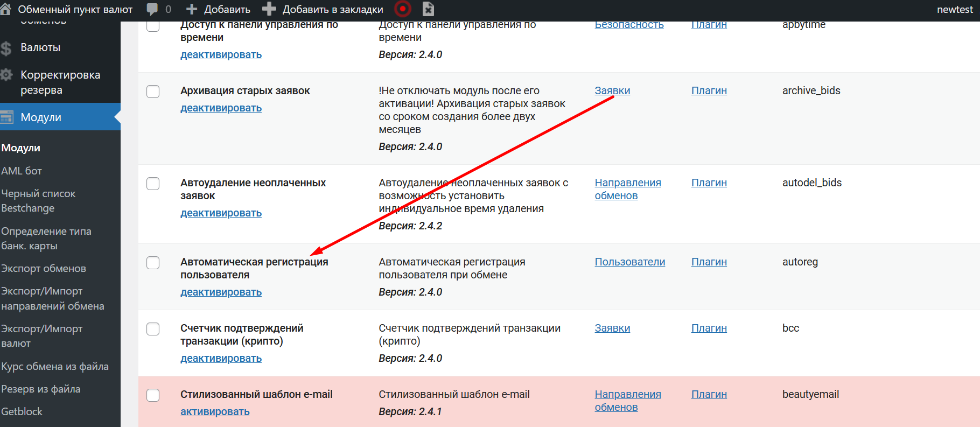Viewport: 980px width, 427px height.
Task: Open the comments bubble icon
Action: (152, 9)
